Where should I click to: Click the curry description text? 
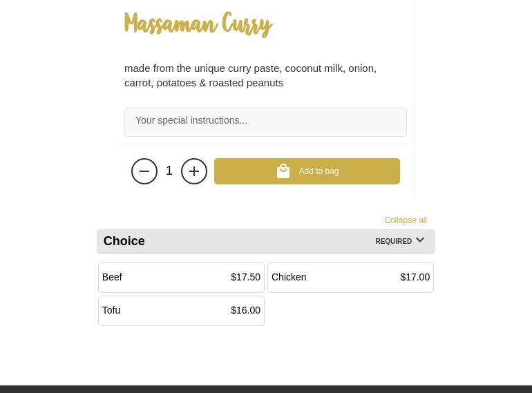click(x=250, y=75)
